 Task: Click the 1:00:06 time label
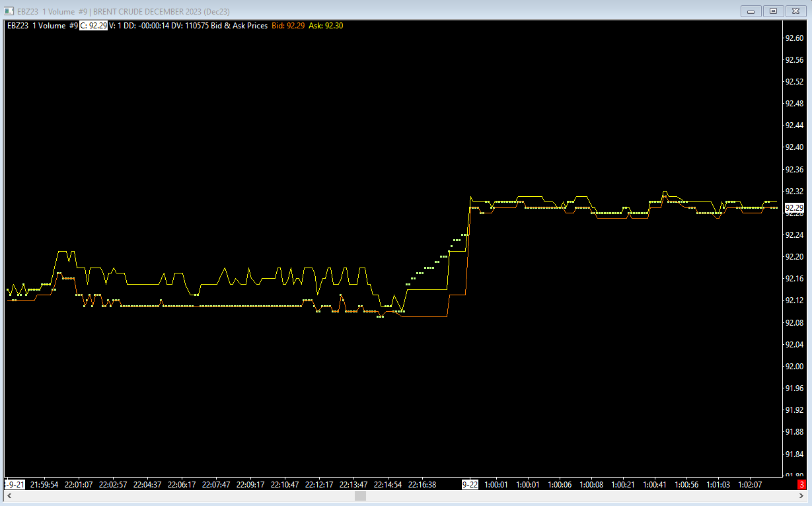pyautogui.click(x=560, y=484)
